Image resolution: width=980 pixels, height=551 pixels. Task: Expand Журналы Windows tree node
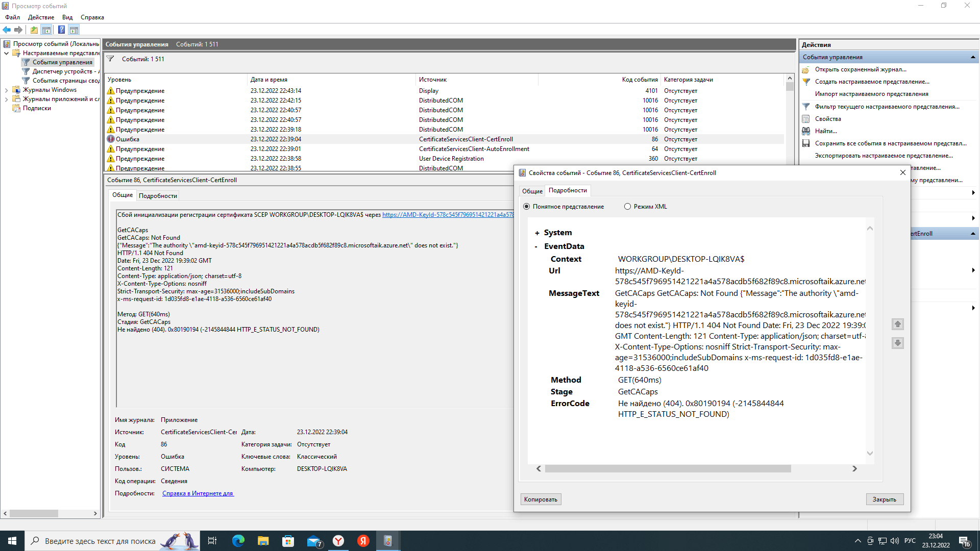[x=6, y=90]
